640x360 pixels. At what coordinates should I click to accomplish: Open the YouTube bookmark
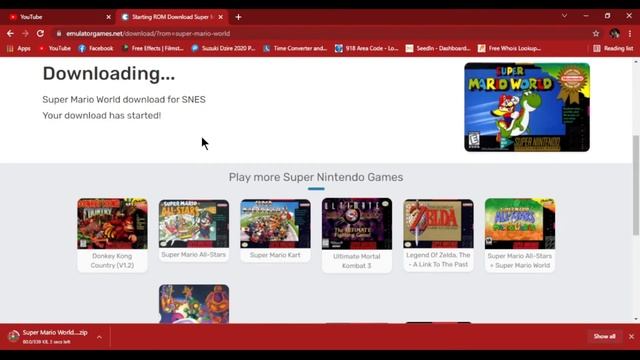[55, 48]
